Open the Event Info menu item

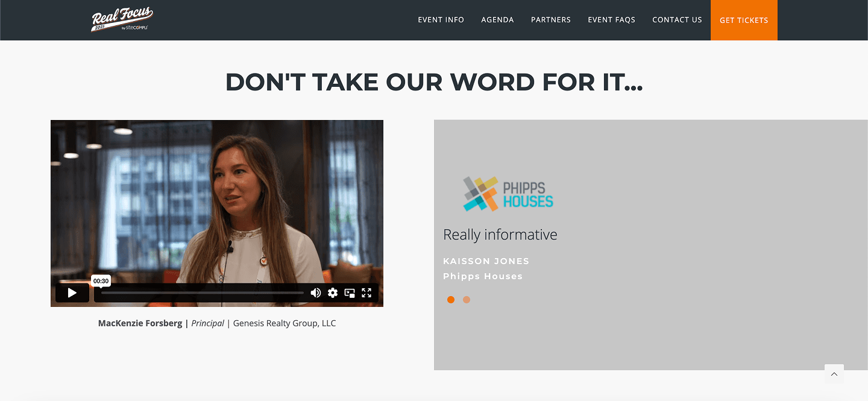(441, 20)
